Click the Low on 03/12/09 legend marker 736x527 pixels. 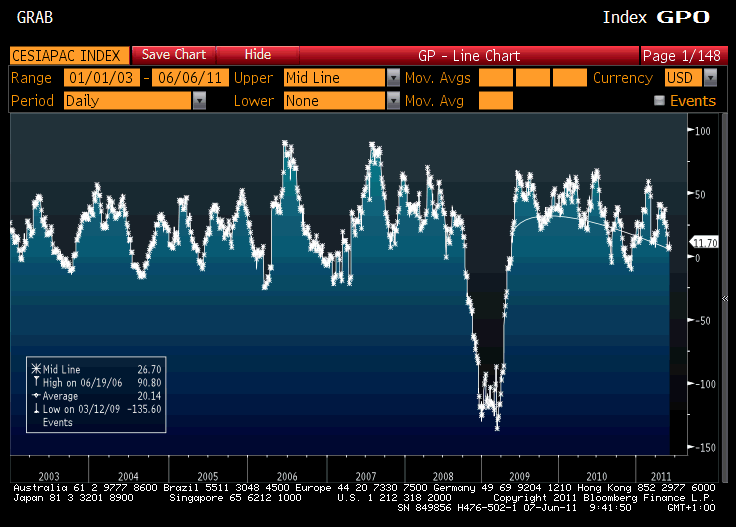36,408
